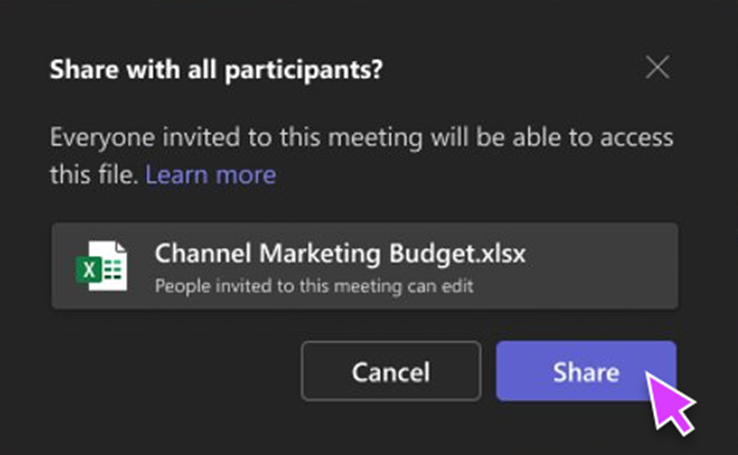Image resolution: width=738 pixels, height=455 pixels.
Task: Click the purple Share button
Action: pos(586,372)
